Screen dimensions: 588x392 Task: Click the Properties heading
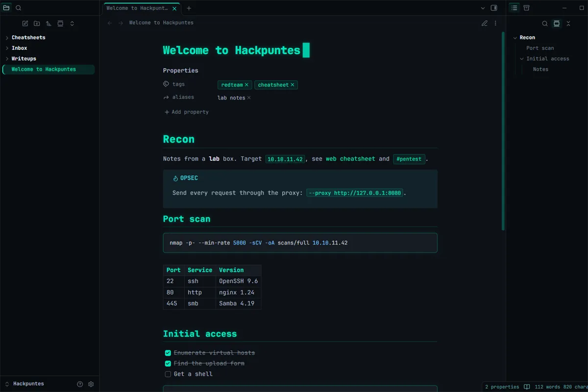181,71
